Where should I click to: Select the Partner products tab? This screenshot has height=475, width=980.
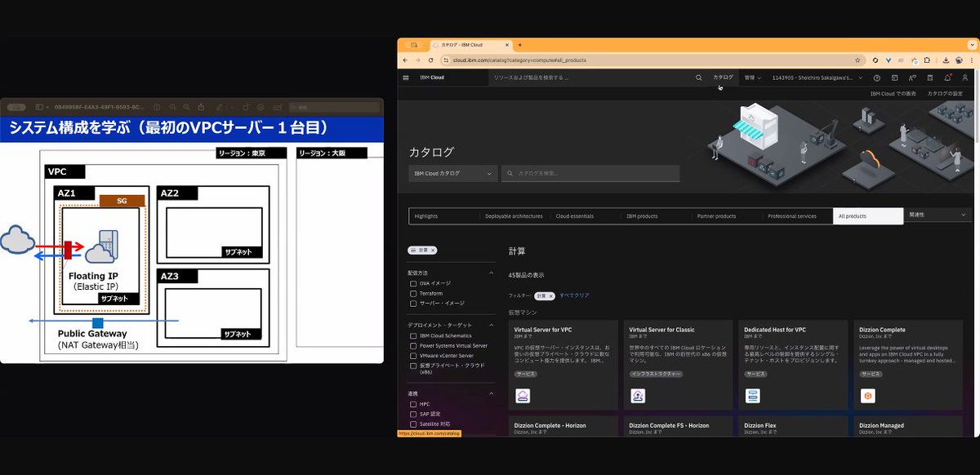[727, 216]
